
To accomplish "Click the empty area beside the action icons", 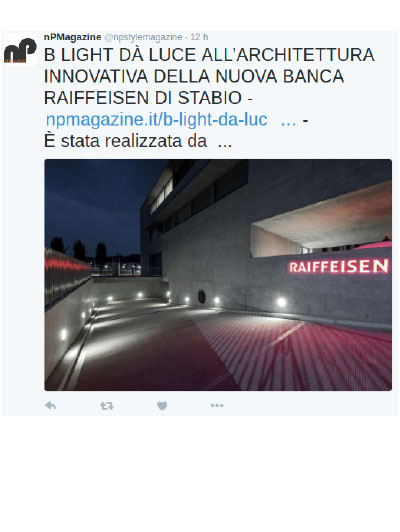I will pos(309,405).
